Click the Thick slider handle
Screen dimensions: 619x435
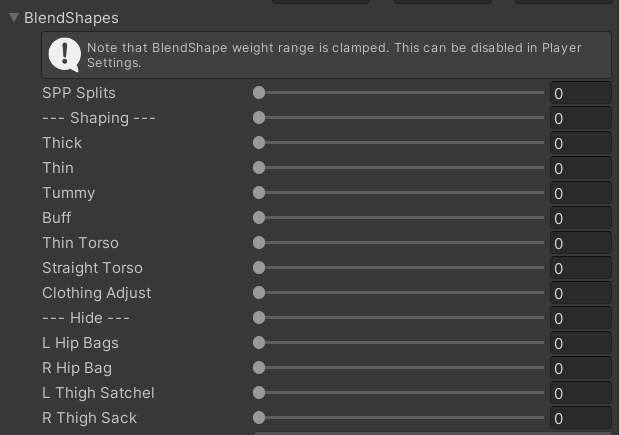click(259, 143)
